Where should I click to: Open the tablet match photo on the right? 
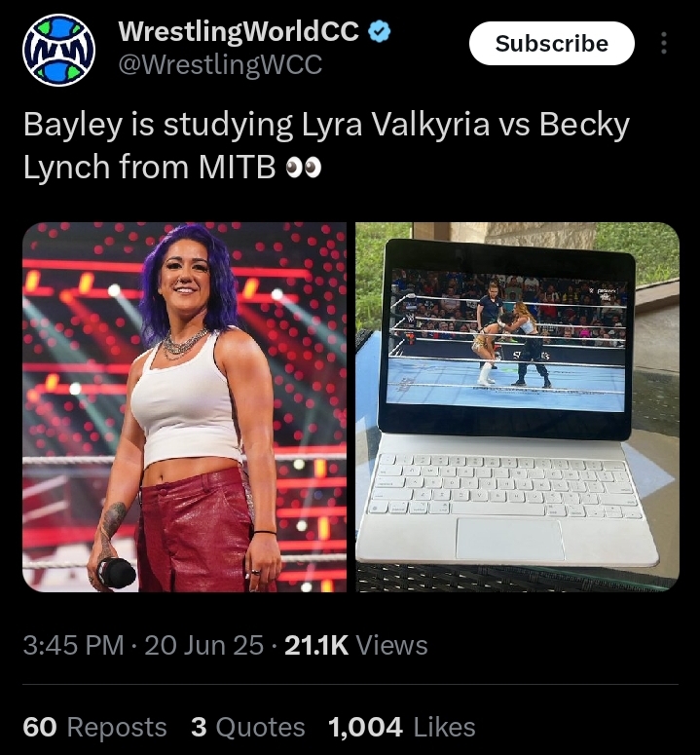(x=517, y=407)
